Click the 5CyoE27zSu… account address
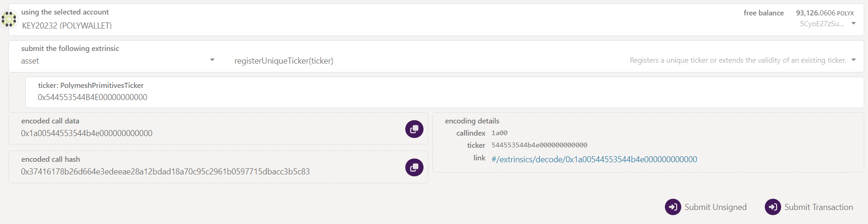 [822, 24]
